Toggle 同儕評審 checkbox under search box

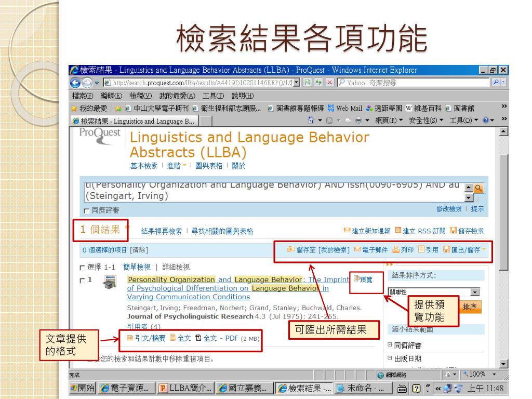[x=87, y=211]
